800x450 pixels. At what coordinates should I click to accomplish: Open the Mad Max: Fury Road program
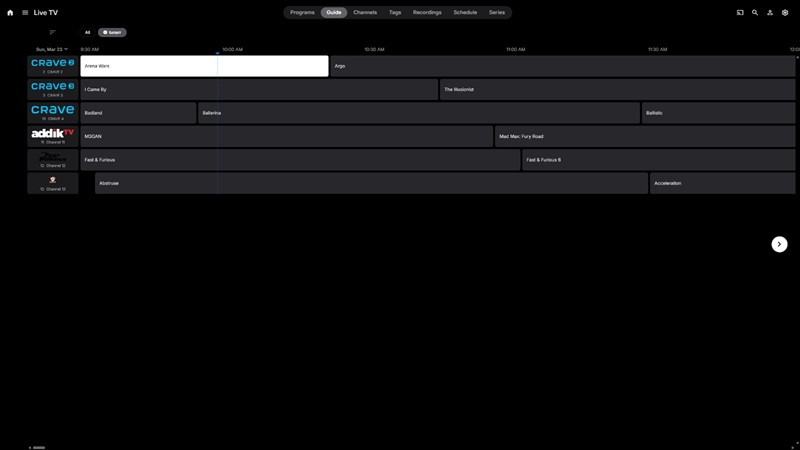click(x=645, y=137)
